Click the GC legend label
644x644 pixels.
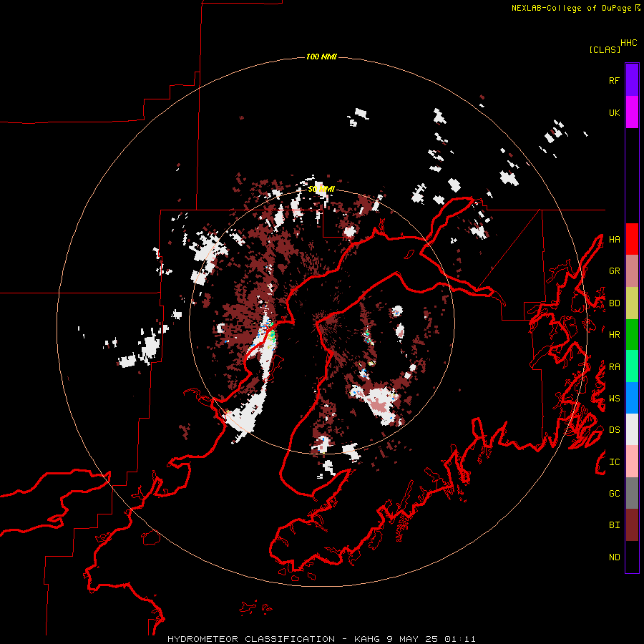[x=614, y=493]
